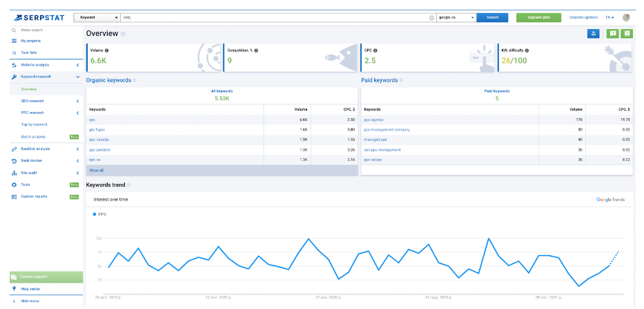The image size is (644, 309).
Task: Clear the search field with X icon
Action: coord(431,17)
